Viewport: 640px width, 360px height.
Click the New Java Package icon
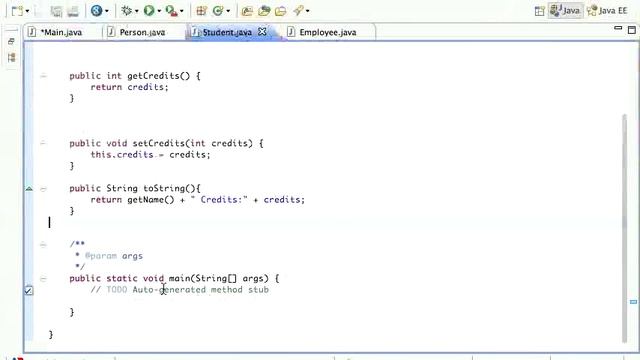point(201,11)
